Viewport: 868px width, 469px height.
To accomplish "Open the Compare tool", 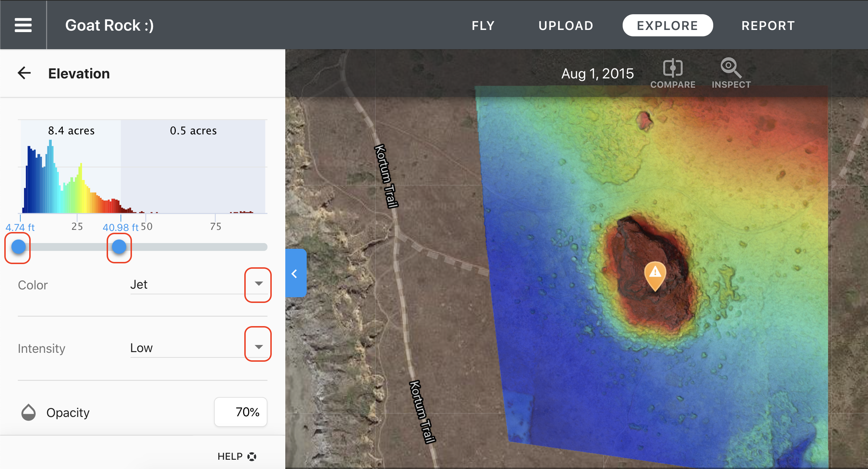I will [673, 74].
